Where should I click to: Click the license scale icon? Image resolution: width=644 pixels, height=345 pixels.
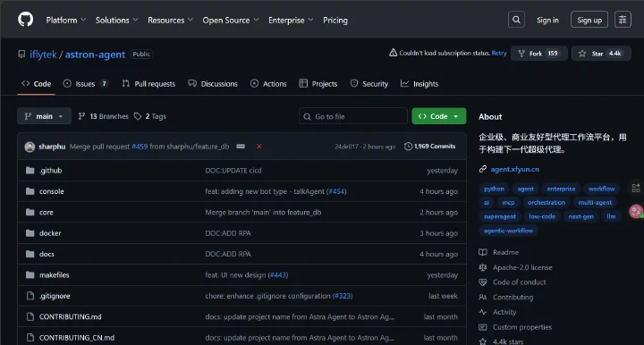483,267
